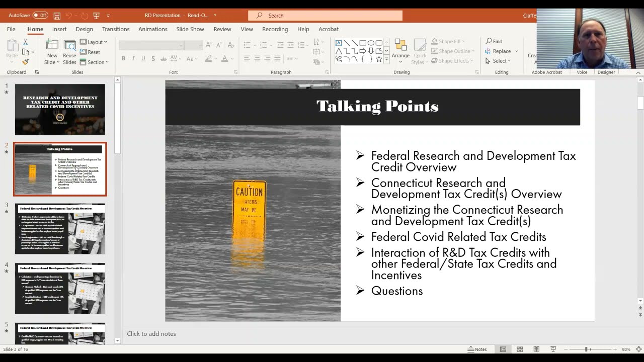Viewport: 644px width, 362px height.
Task: Open Clipboard dialog launcher
Action: (37, 72)
